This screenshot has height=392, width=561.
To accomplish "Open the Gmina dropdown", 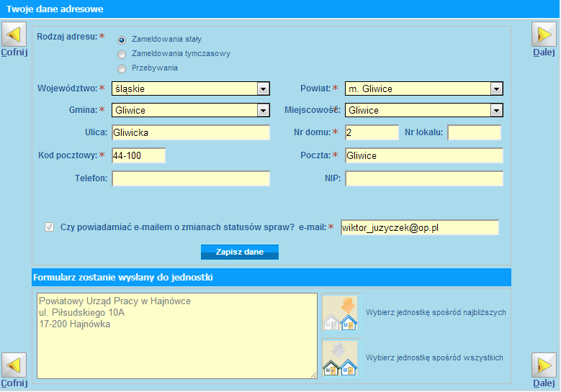I will point(191,110).
